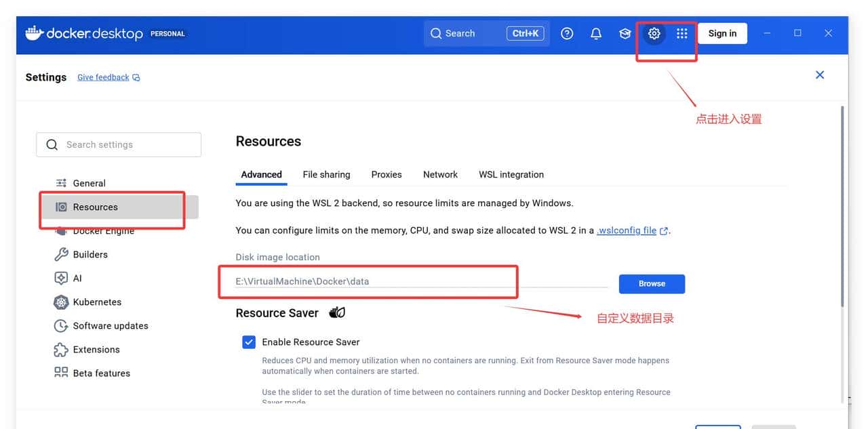Open the WSL integration tab

[511, 174]
